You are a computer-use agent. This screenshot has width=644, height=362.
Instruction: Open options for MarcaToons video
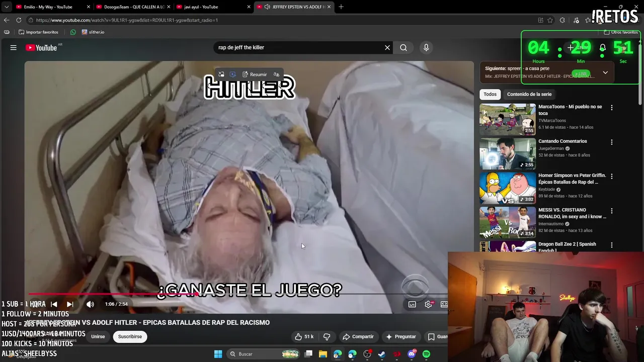tap(612, 108)
